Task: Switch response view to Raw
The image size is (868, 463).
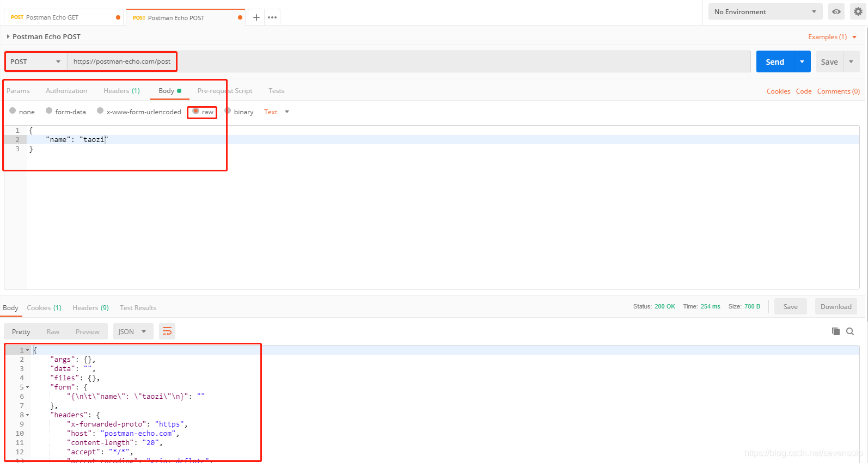Action: pyautogui.click(x=53, y=331)
